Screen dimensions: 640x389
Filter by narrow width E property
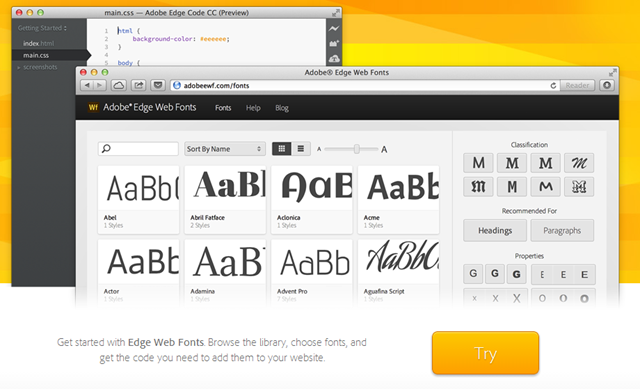pyautogui.click(x=542, y=274)
